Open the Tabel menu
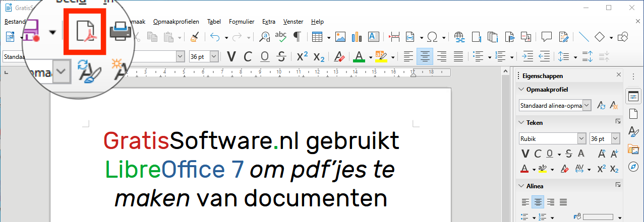 point(214,22)
